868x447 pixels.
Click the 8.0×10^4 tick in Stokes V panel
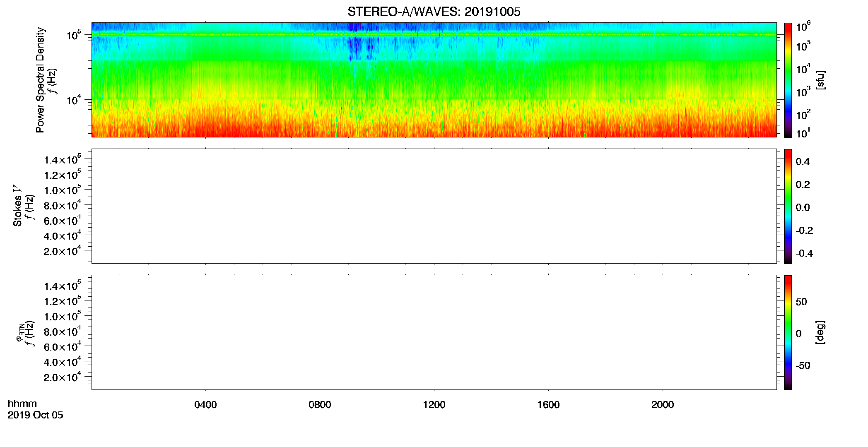[x=63, y=205]
